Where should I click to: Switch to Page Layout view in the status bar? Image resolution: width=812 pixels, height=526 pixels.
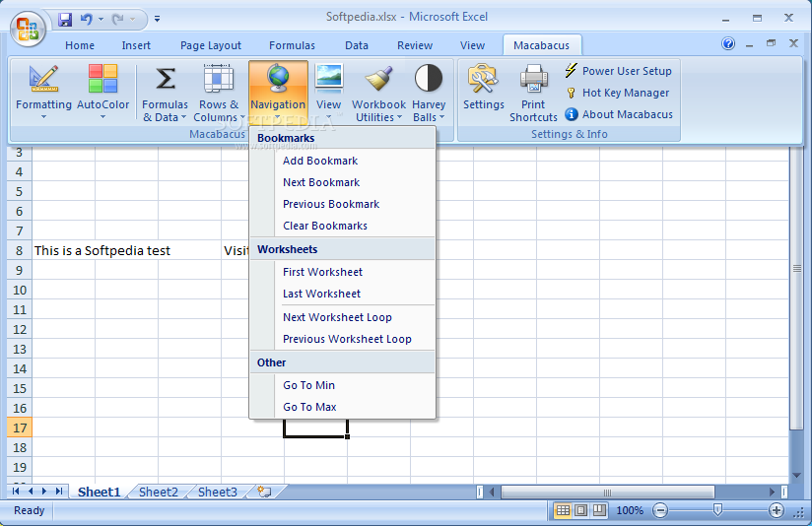pos(581,510)
